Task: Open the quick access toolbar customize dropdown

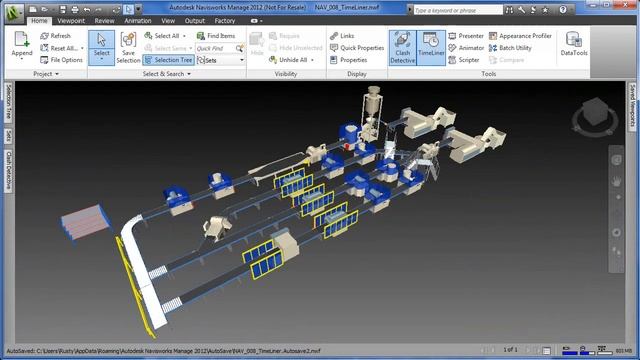Action: pos(138,9)
